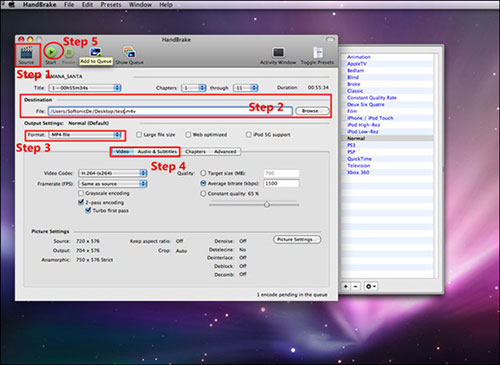
Task: Select Average bitrate (kbps) radio button
Action: pyautogui.click(x=203, y=183)
